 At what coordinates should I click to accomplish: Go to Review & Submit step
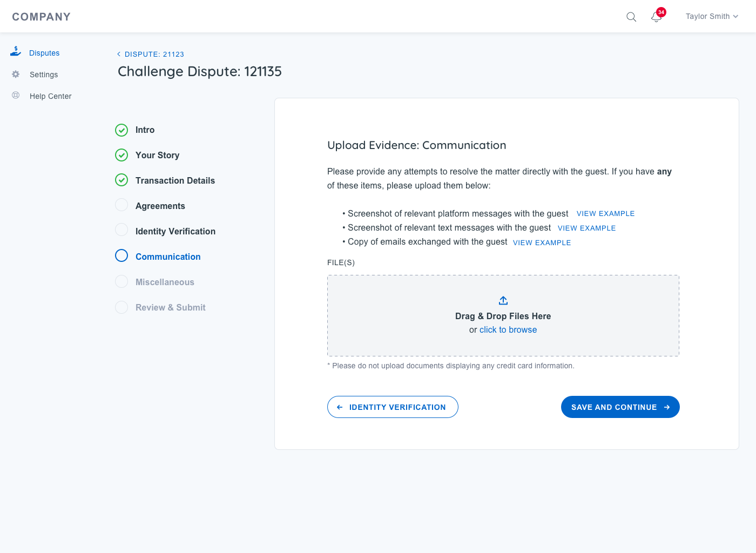pos(170,307)
